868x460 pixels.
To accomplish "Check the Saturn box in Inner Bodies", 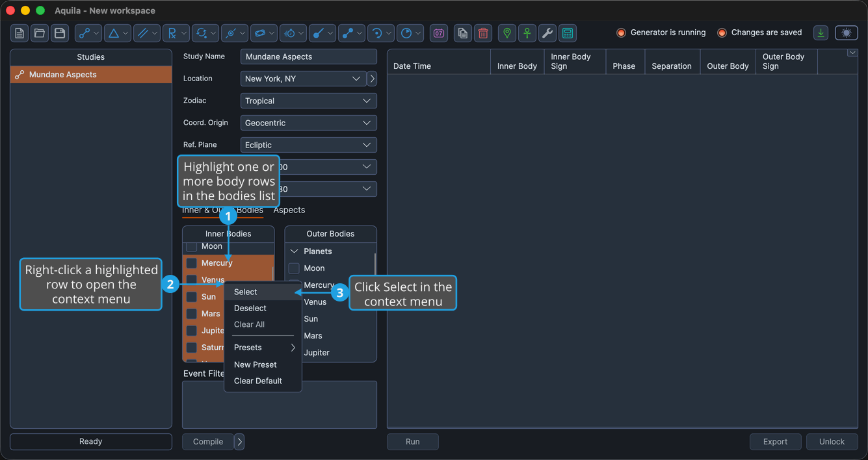I will 192,348.
